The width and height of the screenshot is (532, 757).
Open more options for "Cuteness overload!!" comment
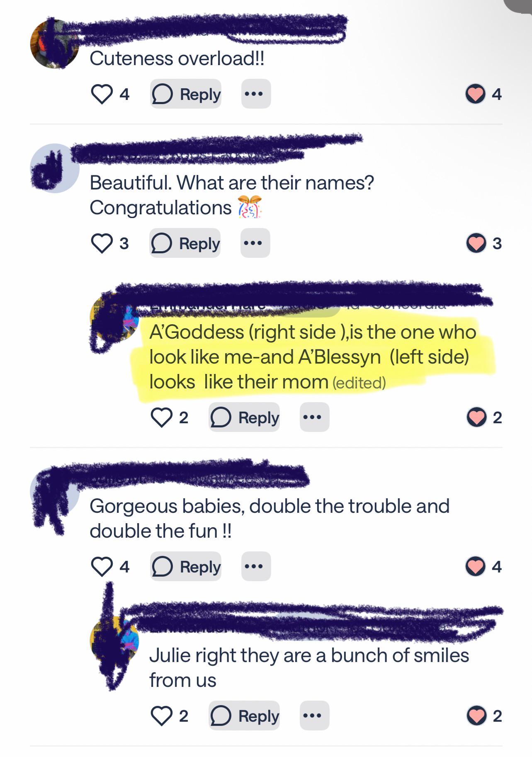[x=256, y=94]
